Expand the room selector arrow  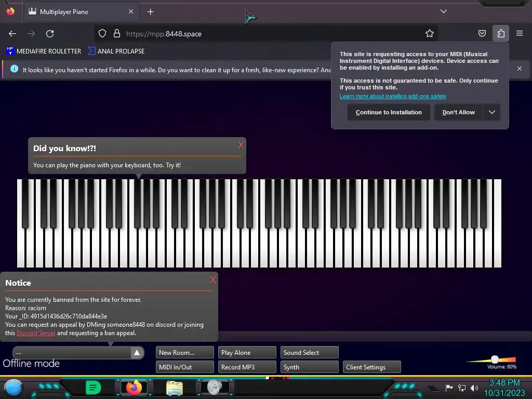137,353
